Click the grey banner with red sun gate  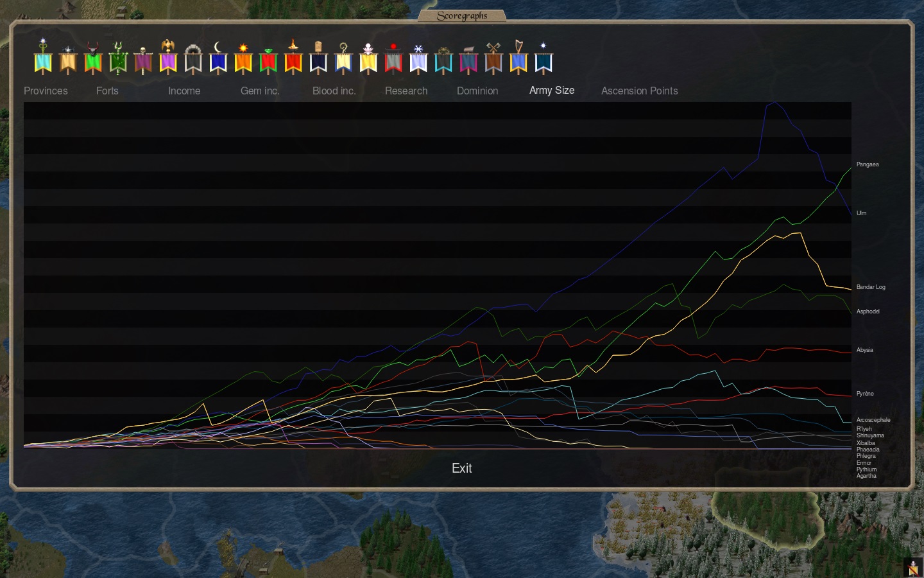pos(393,58)
